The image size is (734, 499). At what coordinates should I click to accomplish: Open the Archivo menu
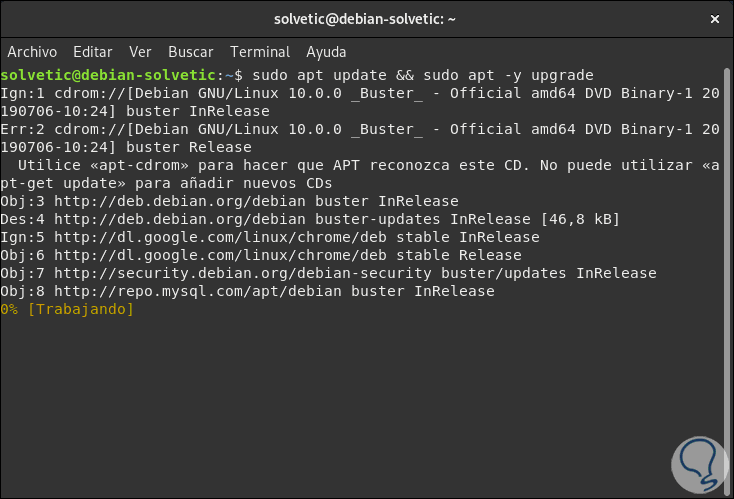32,51
